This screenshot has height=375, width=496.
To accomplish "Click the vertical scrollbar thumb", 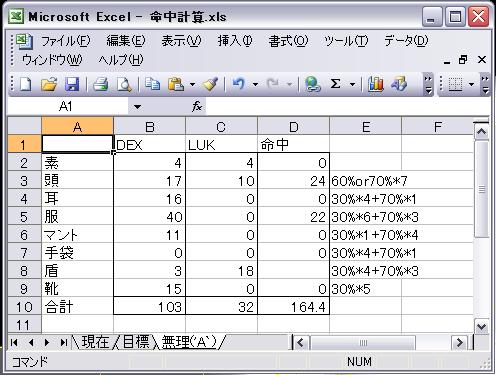I will coord(481,190).
